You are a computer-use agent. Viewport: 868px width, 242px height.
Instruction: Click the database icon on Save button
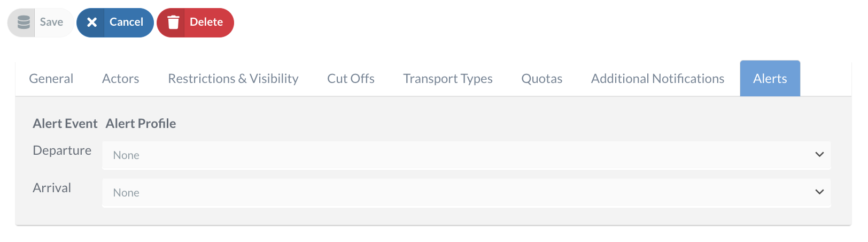[24, 22]
